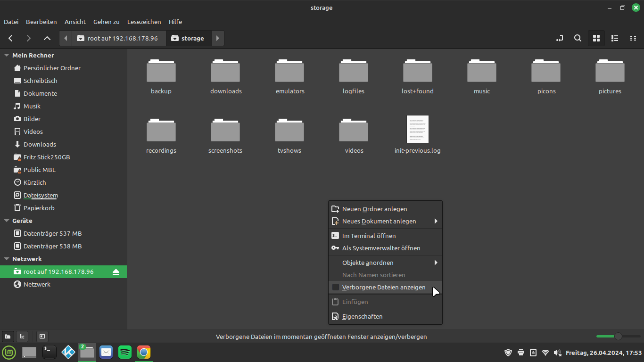Choose Im Terminal öffnen

click(385, 236)
